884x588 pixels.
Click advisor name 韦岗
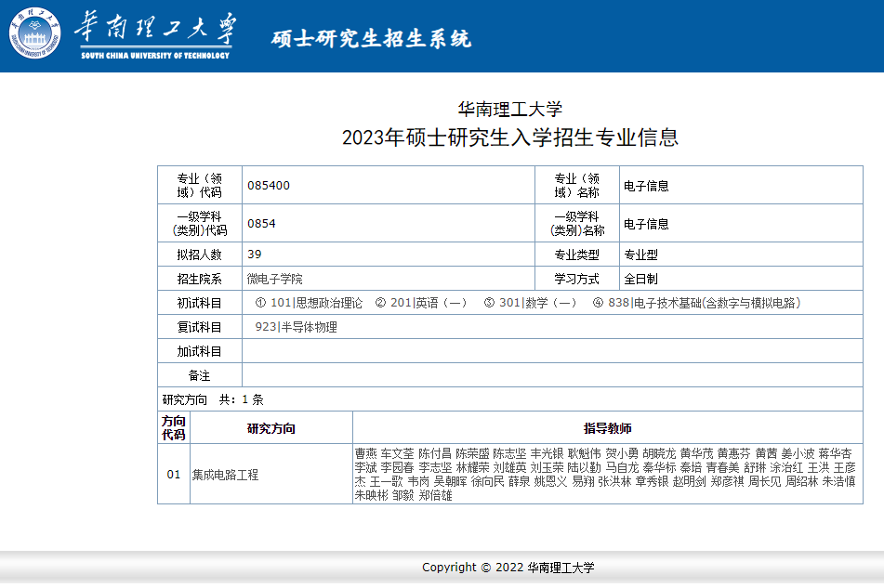pos(419,481)
